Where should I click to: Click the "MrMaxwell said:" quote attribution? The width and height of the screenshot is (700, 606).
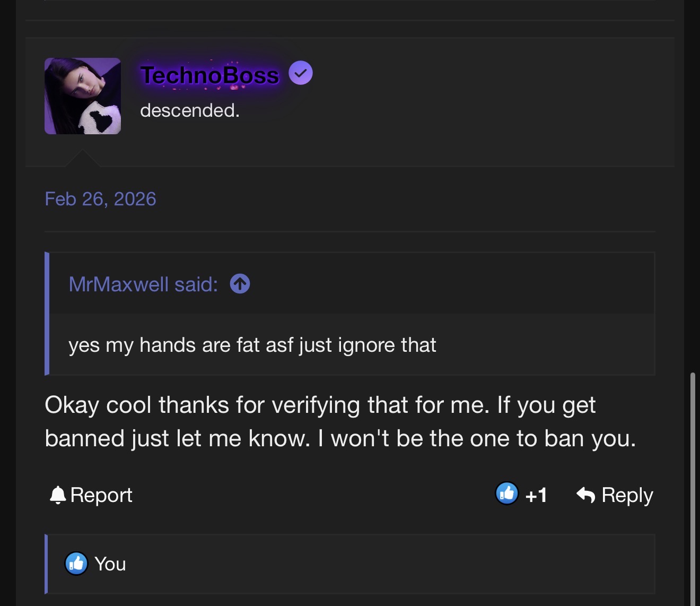tap(143, 284)
